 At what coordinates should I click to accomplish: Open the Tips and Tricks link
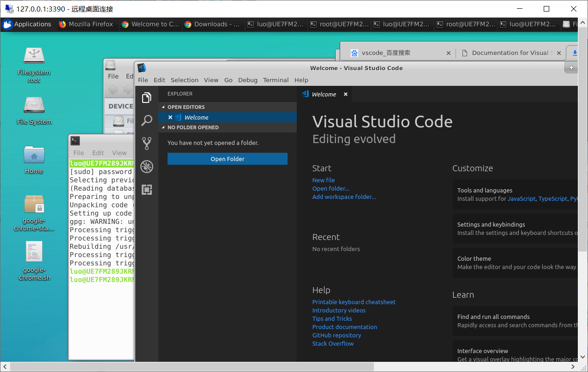[332, 318]
